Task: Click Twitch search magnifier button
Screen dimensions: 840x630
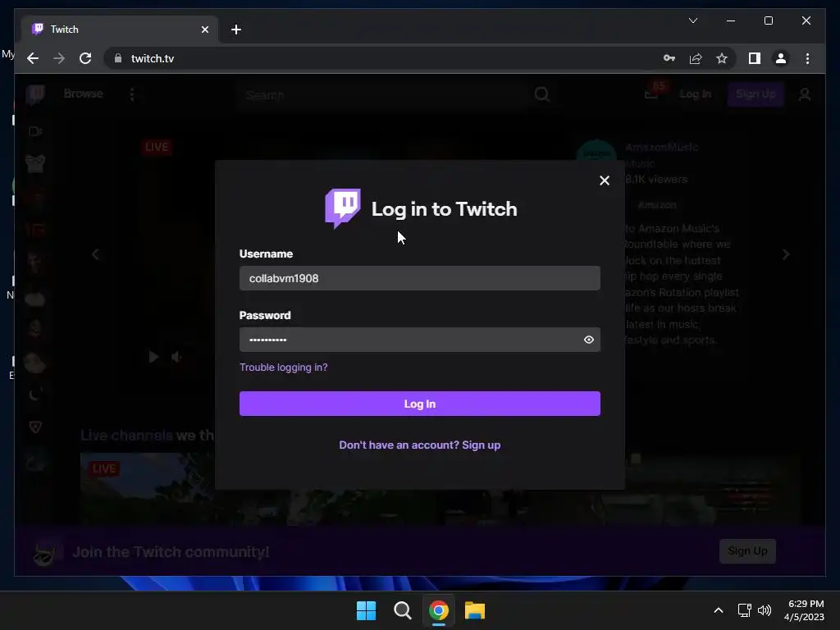Action: [541, 95]
